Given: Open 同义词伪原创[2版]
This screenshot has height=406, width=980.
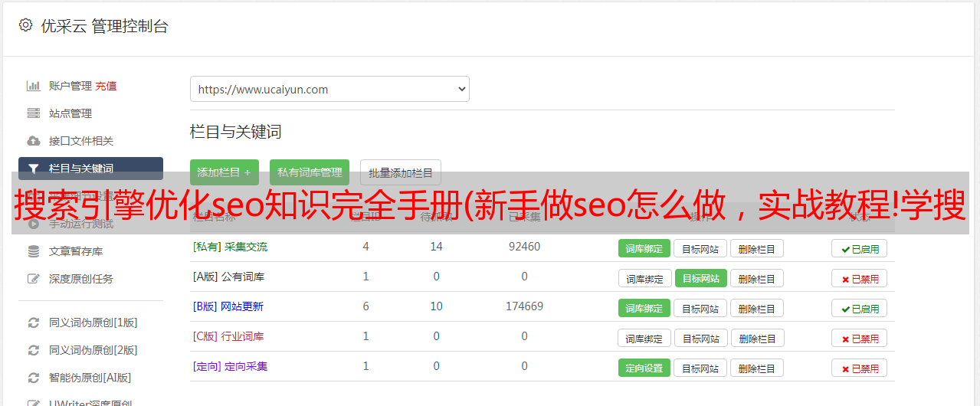Looking at the screenshot, I should click(93, 350).
